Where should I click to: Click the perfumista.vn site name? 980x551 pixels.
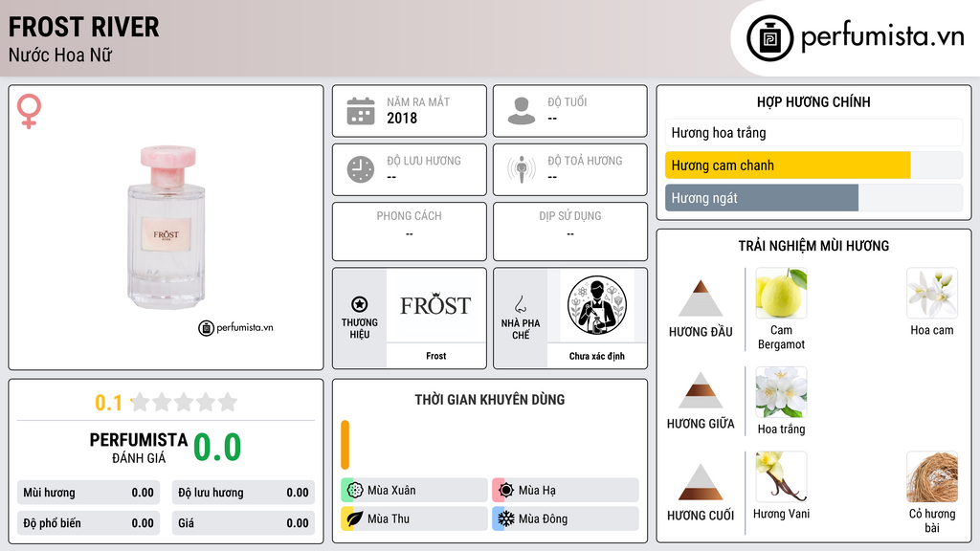pos(882,37)
